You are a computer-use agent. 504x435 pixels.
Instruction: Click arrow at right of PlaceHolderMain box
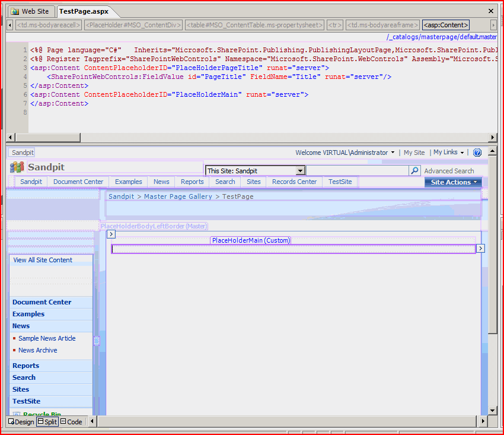click(481, 249)
